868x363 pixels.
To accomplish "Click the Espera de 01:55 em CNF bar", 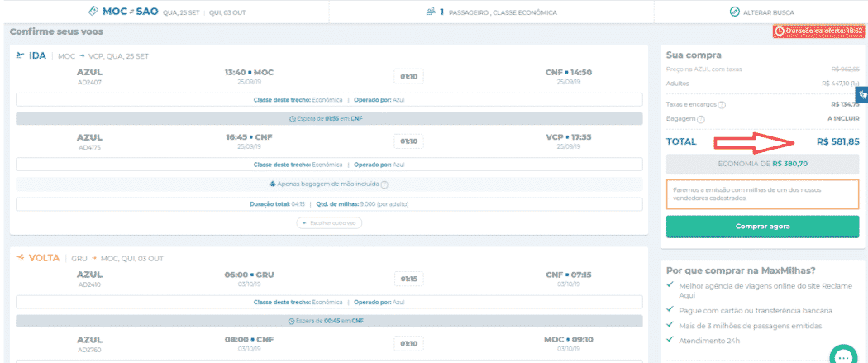I will coord(329,119).
